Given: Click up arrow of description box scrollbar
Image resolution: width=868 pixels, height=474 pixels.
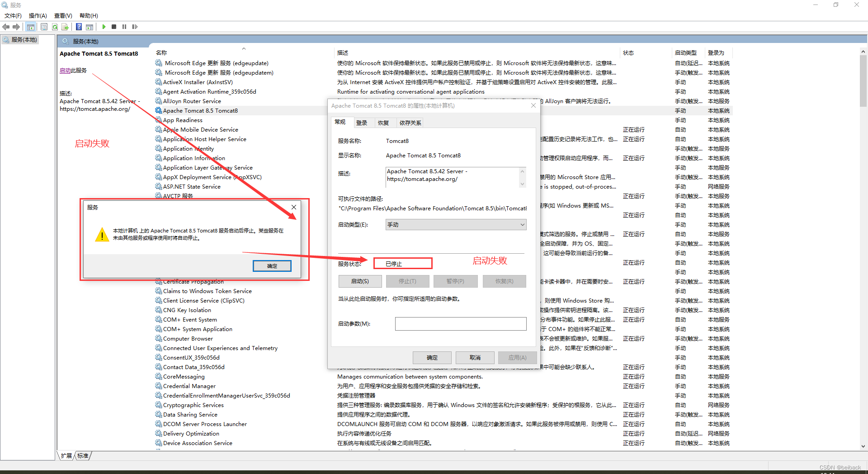Looking at the screenshot, I should click(522, 171).
